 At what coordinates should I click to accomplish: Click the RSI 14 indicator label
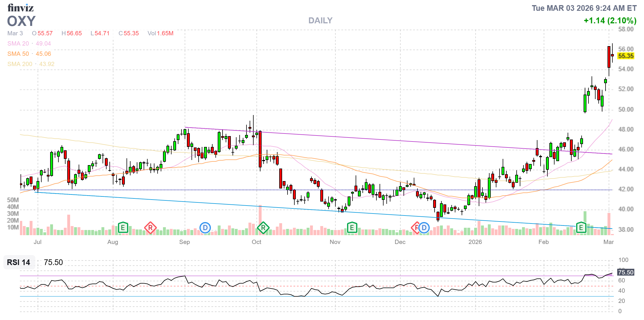pos(19,262)
